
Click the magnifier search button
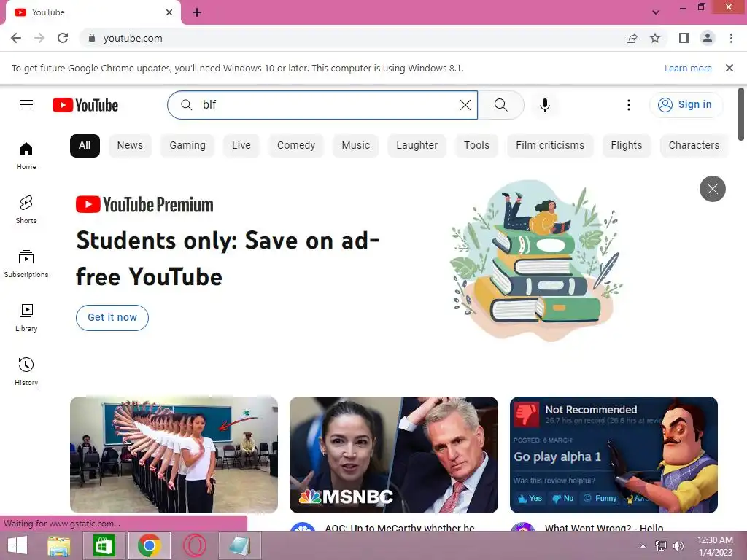500,105
